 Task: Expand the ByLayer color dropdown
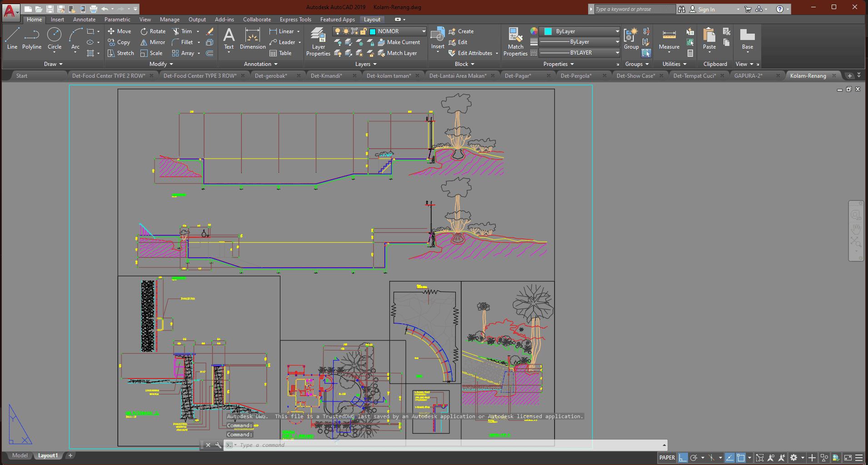click(x=617, y=31)
